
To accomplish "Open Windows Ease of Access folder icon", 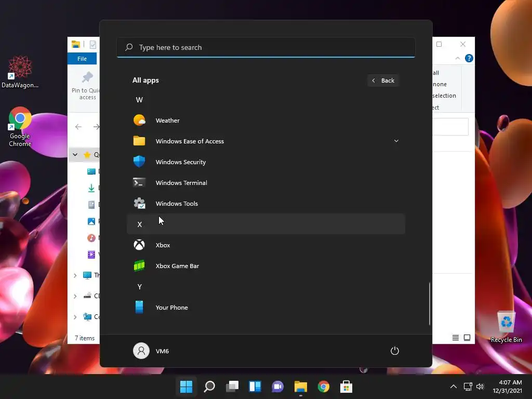I will point(139,141).
